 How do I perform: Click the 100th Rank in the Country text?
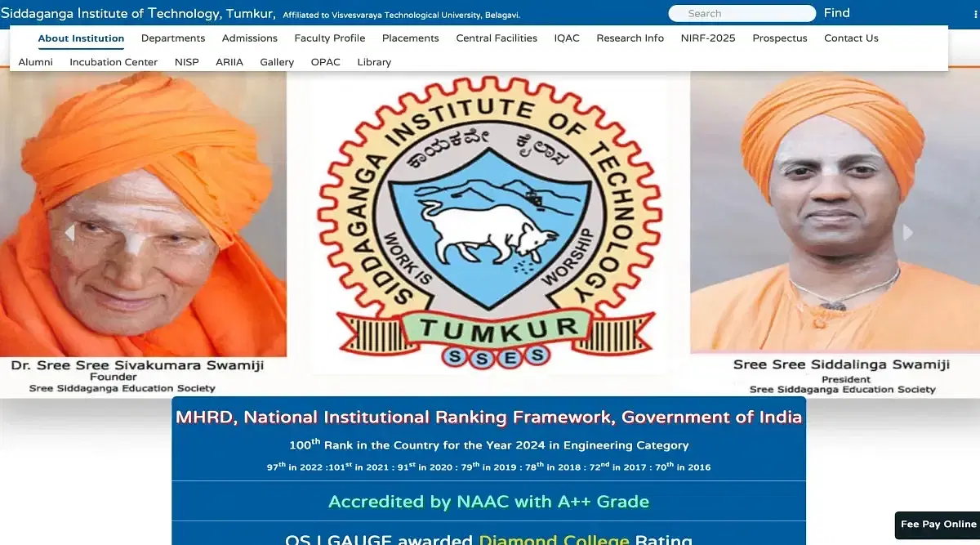coord(488,445)
